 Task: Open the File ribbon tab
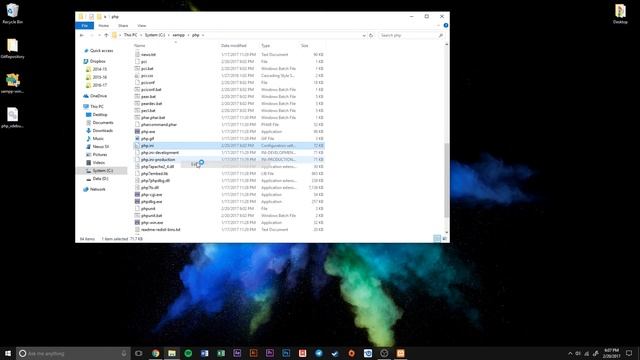[84, 26]
